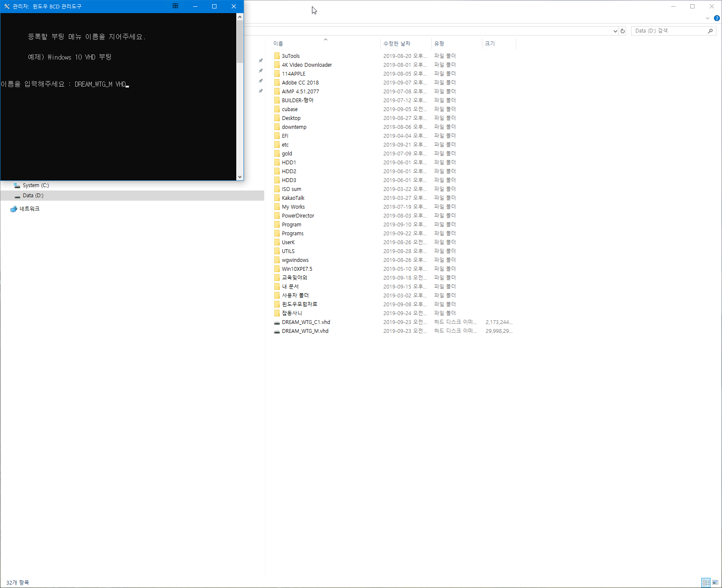Sort by 유형 column header
Screen dimensions: 722x588
[439, 44]
